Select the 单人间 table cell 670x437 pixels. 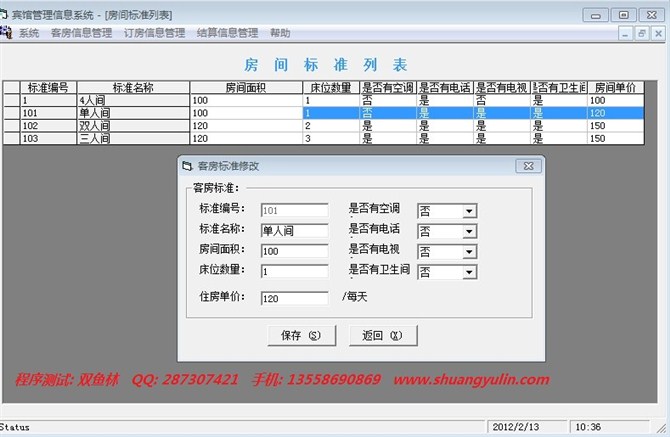pyautogui.click(x=133, y=113)
